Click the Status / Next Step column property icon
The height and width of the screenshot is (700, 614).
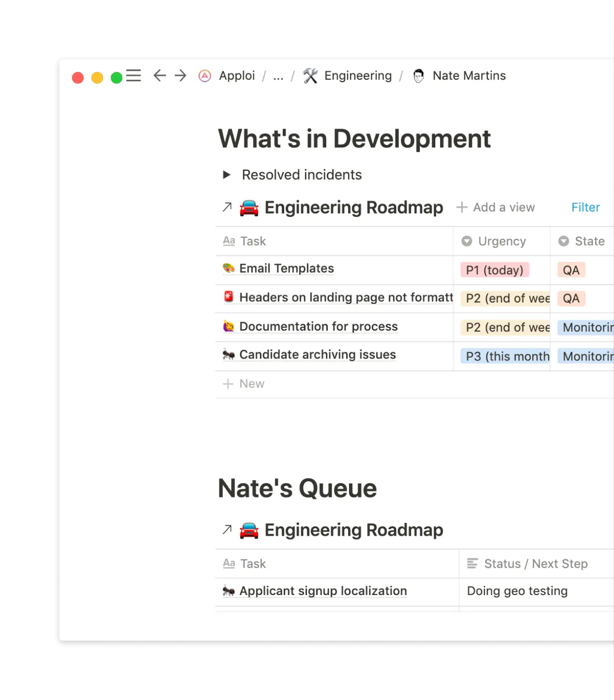pos(471,563)
